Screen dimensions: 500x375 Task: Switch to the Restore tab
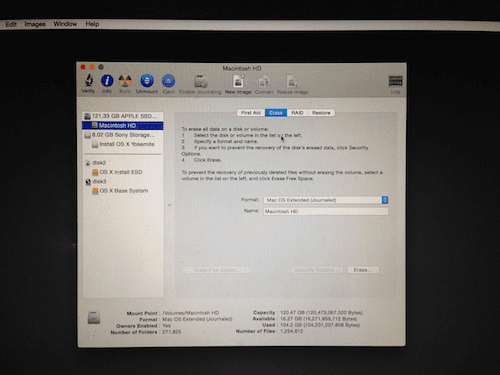321,113
